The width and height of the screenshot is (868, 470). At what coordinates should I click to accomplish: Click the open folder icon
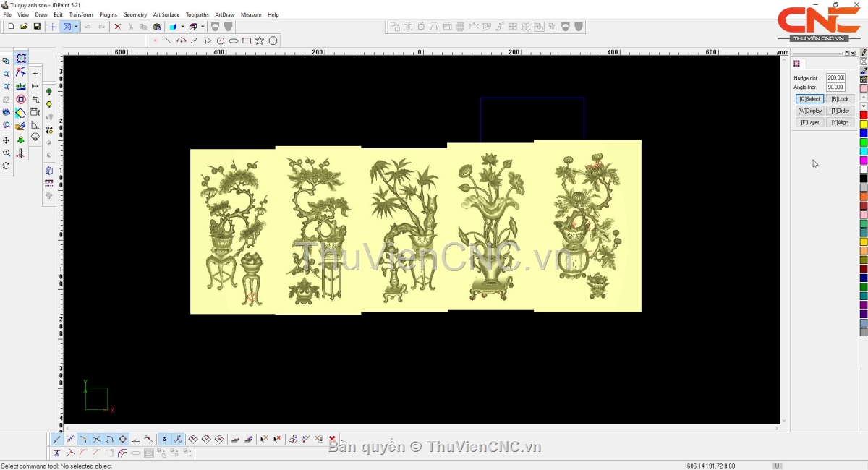[x=24, y=27]
